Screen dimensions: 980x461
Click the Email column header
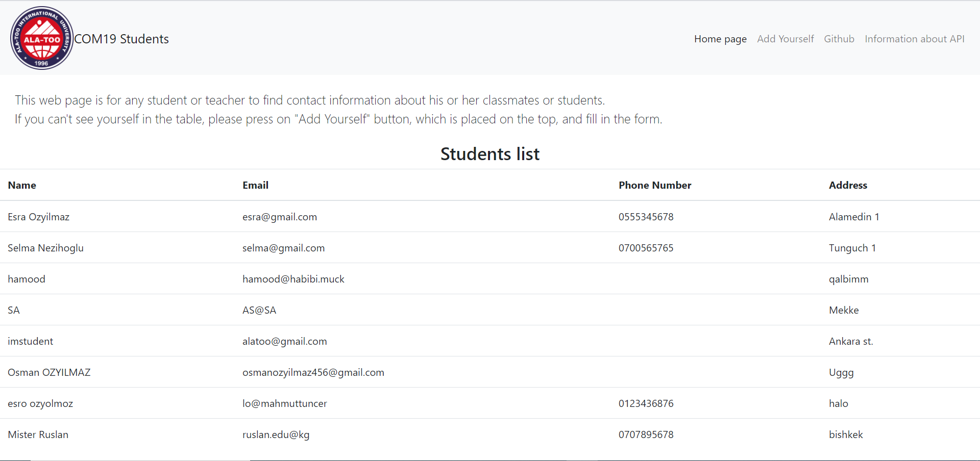(255, 186)
